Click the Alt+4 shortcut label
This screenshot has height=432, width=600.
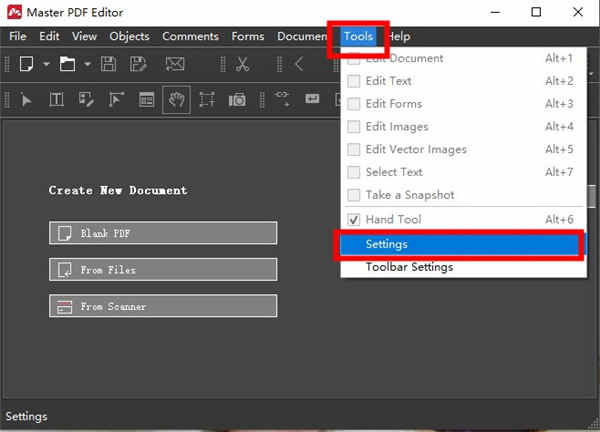point(559,127)
